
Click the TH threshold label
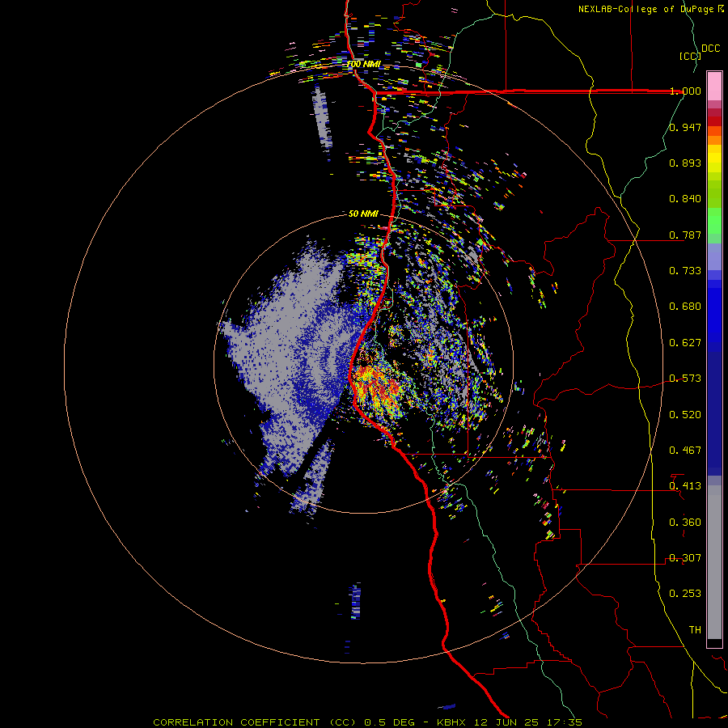[695, 630]
